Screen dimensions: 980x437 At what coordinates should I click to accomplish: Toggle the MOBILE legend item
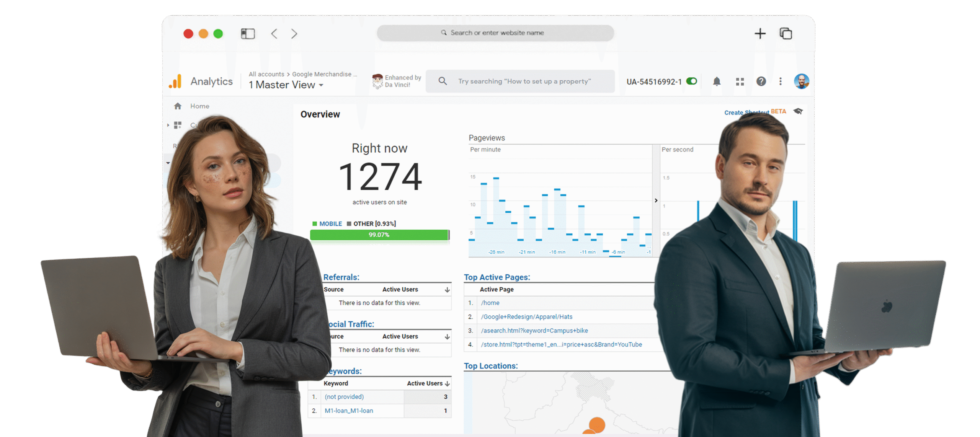tap(328, 223)
